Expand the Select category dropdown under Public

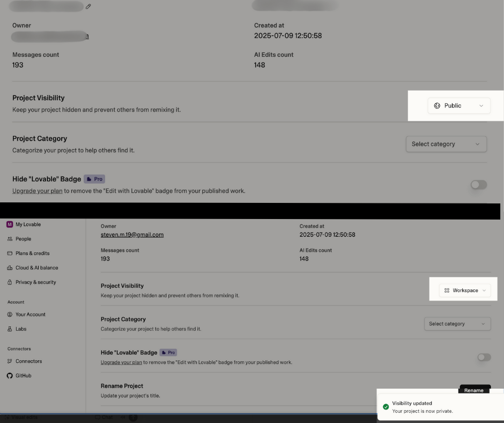pos(446,144)
